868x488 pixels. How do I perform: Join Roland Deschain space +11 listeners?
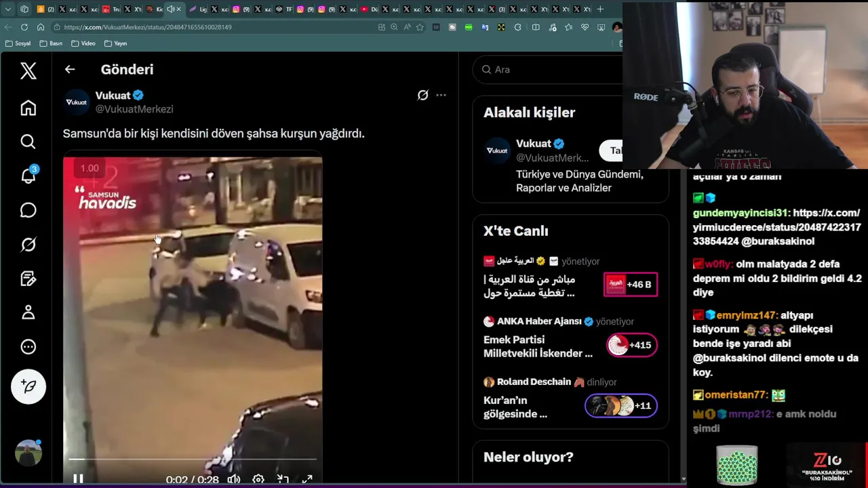[x=620, y=405]
